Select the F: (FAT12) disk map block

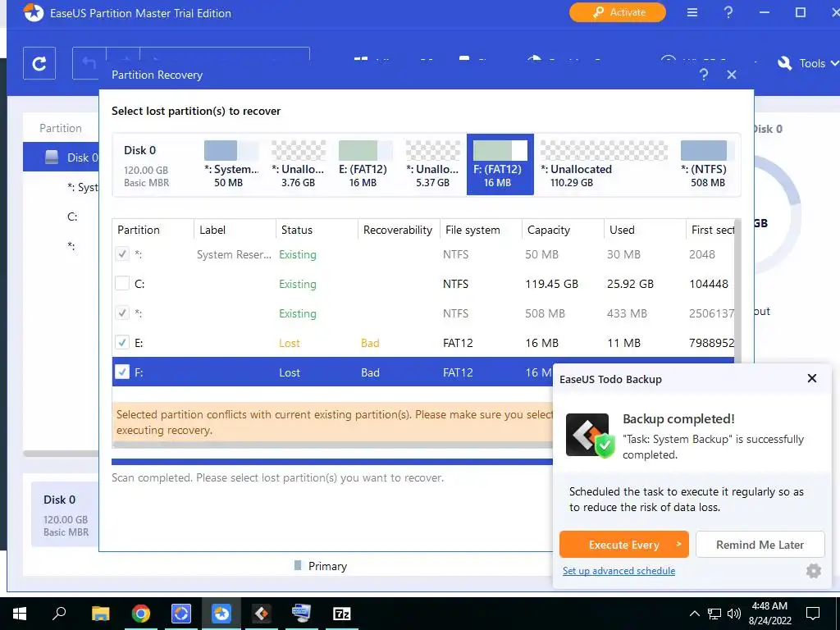point(500,164)
